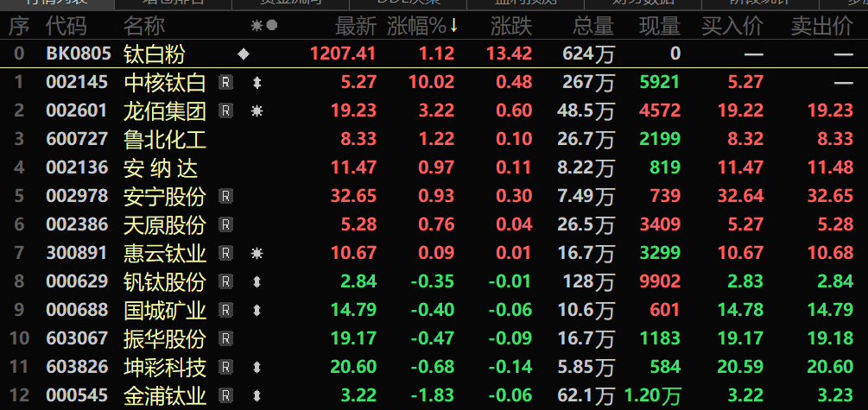Screen dimensions: 868x410
Task: Click the 买入价 column header
Action: coord(732,26)
